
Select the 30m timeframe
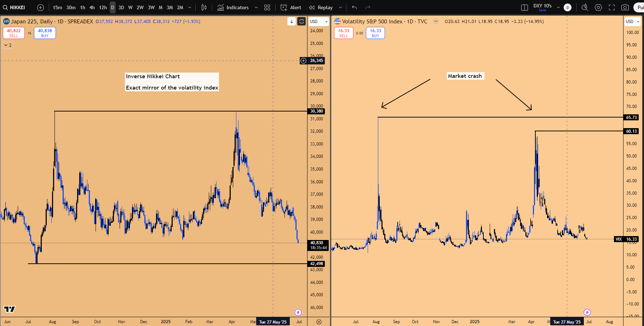coord(71,7)
